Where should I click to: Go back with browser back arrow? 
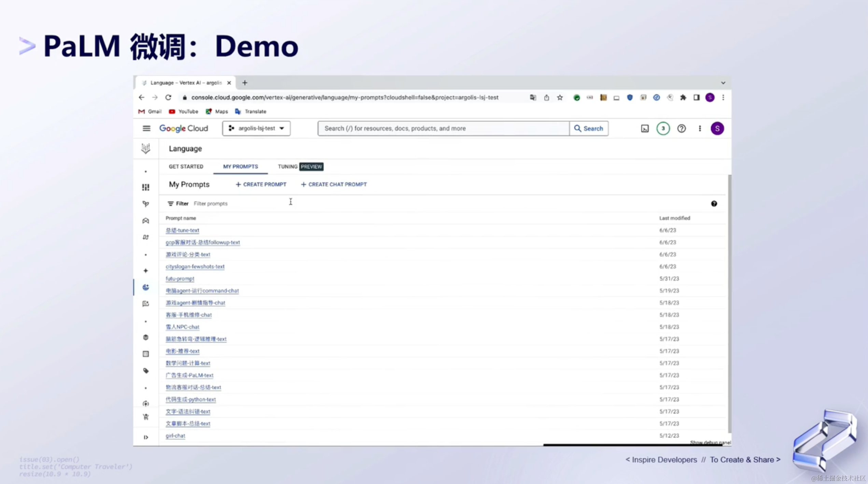[141, 98]
